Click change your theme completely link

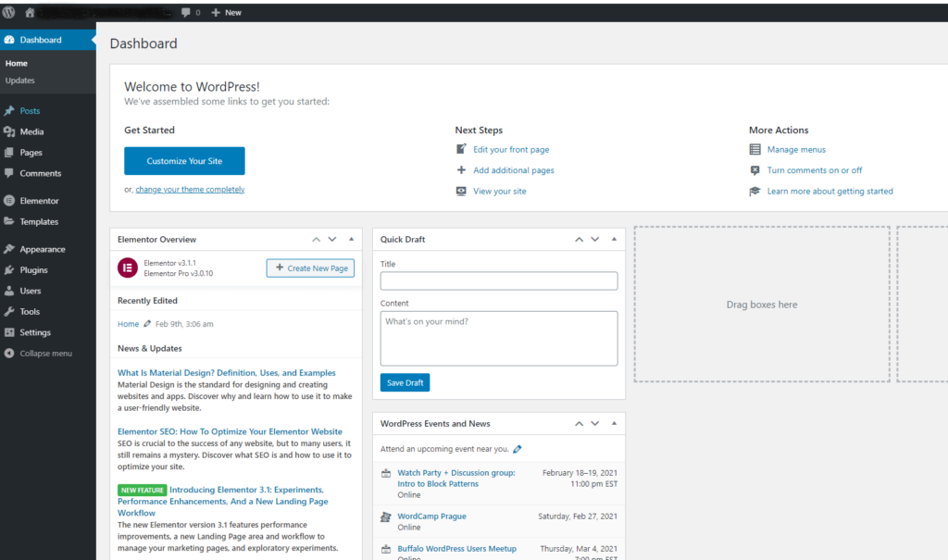190,189
